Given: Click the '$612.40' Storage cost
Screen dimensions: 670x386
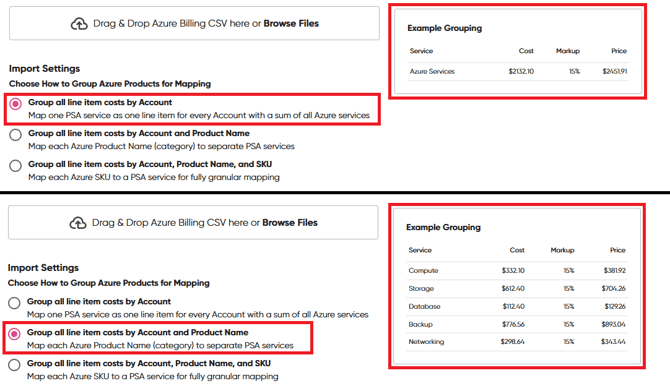Looking at the screenshot, I should (x=513, y=289).
